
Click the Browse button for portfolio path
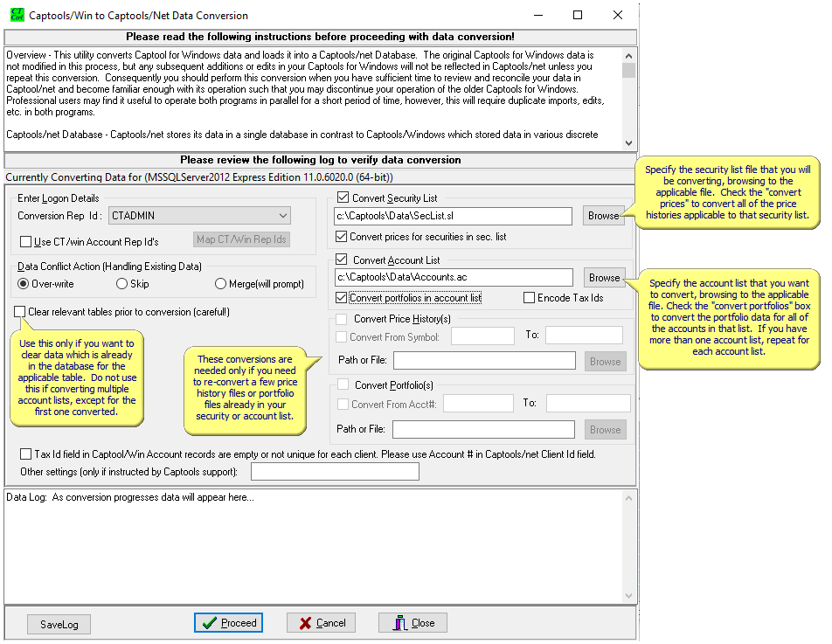point(606,430)
